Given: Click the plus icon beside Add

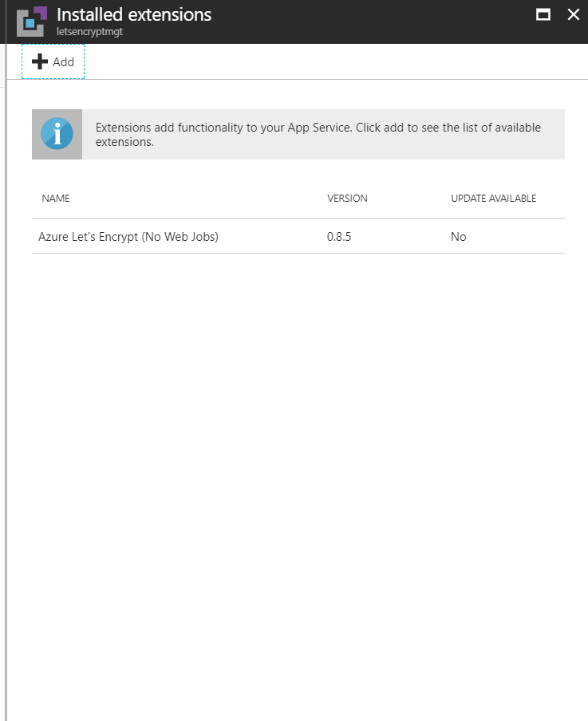Looking at the screenshot, I should tap(40, 61).
